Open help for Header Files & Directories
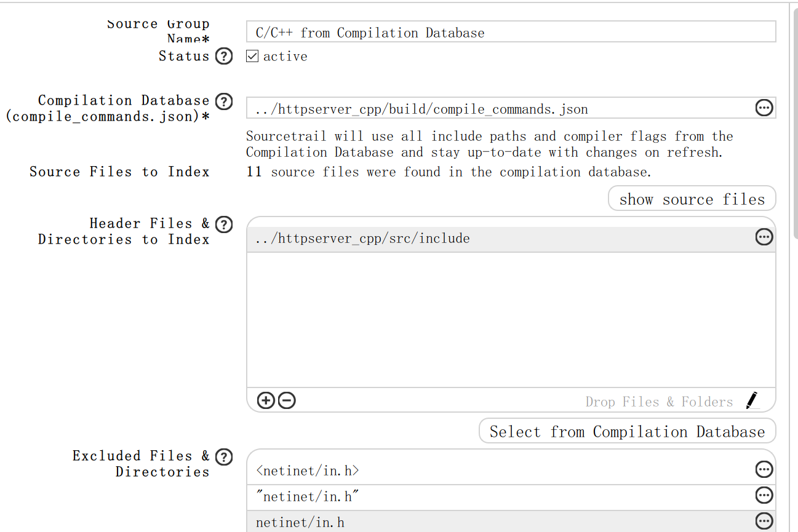The height and width of the screenshot is (532, 798). tap(224, 224)
